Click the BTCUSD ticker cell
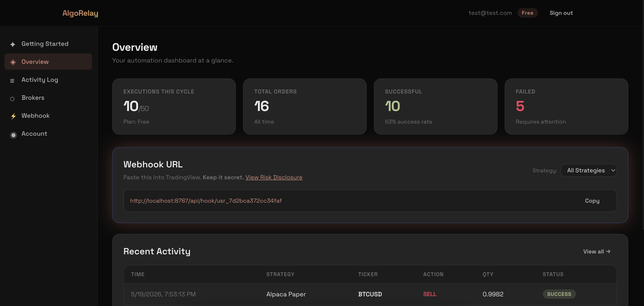The width and height of the screenshot is (644, 306). click(370, 294)
